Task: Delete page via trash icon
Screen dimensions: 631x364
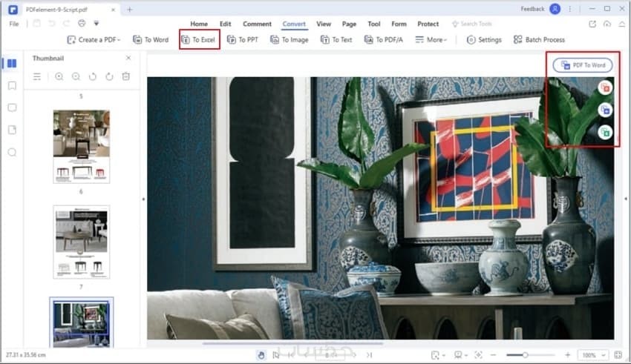Action: tap(126, 76)
